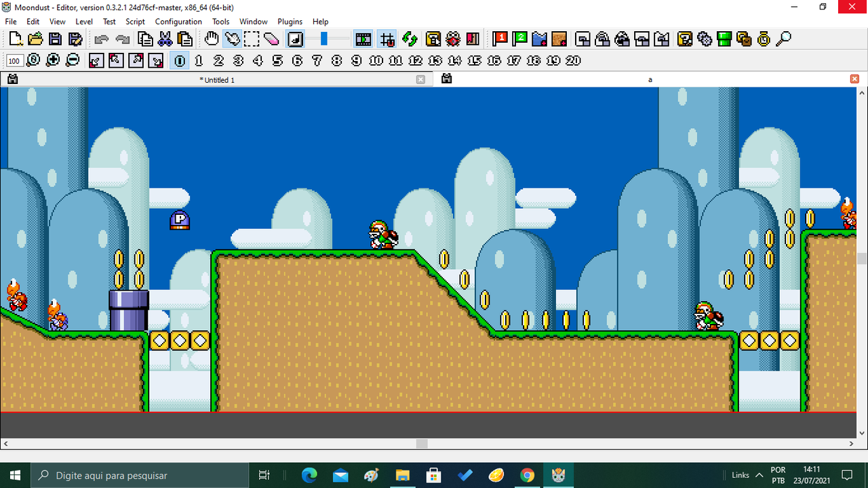Jump to the top-left section corner
The width and height of the screenshot is (868, 488).
tap(115, 60)
